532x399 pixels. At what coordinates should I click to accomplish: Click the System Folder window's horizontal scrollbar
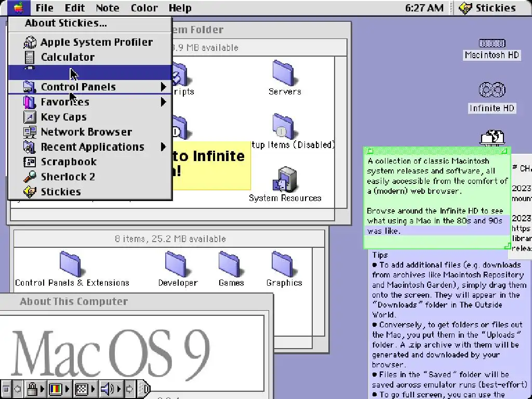click(172, 215)
